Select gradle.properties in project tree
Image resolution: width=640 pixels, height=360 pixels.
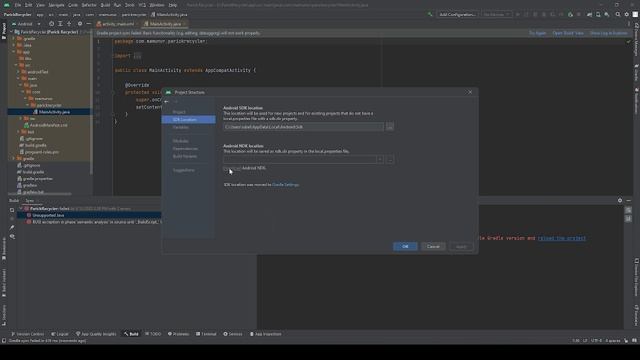35,179
